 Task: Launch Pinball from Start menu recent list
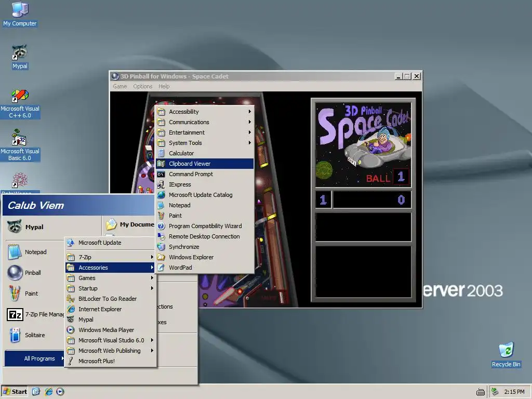tap(35, 272)
